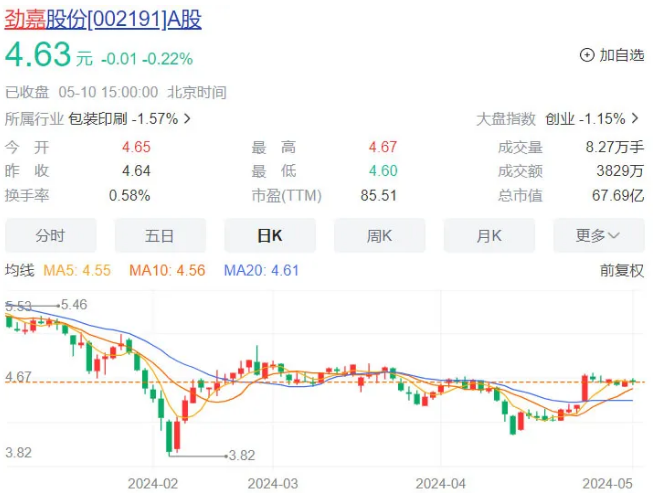The image size is (659, 503).
Task: Select the 周K tab
Action: coord(380,236)
